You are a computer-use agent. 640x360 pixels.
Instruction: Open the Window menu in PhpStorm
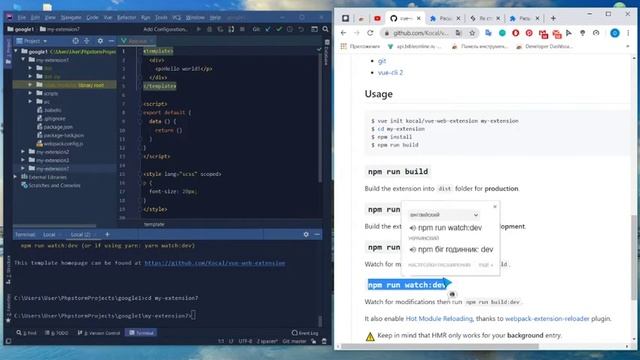click(x=195, y=18)
